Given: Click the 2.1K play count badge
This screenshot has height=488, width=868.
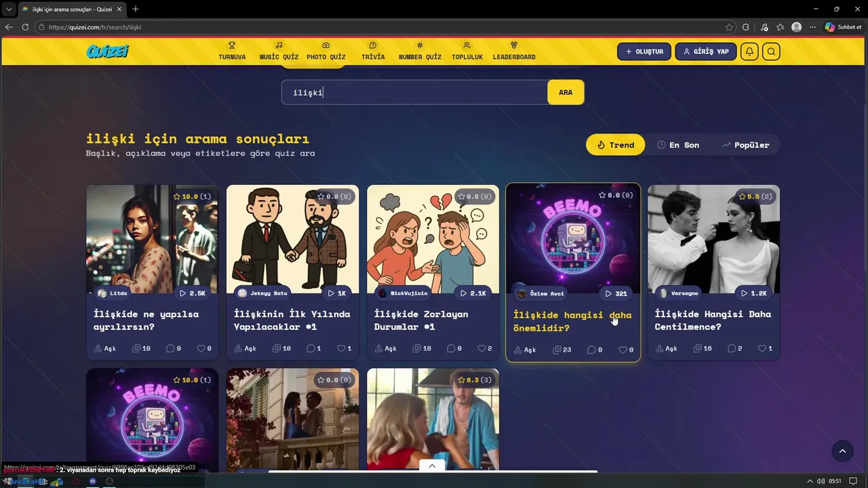Looking at the screenshot, I should coord(473,293).
